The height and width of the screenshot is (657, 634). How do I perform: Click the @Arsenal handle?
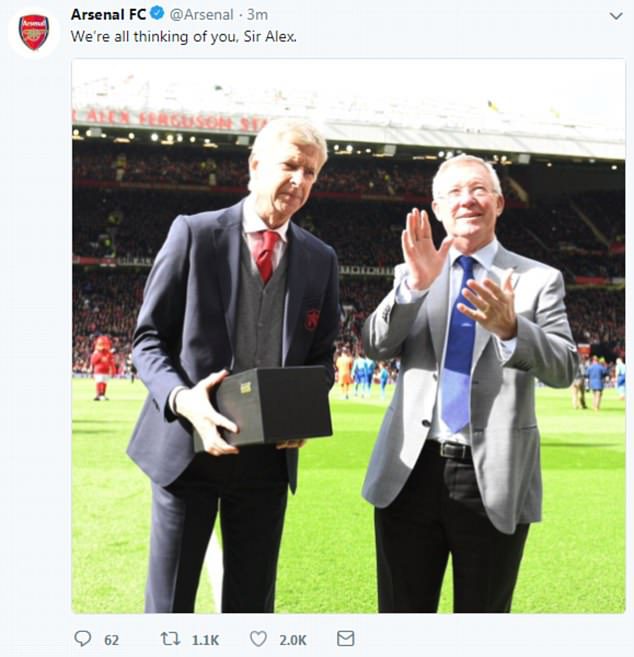[x=201, y=14]
